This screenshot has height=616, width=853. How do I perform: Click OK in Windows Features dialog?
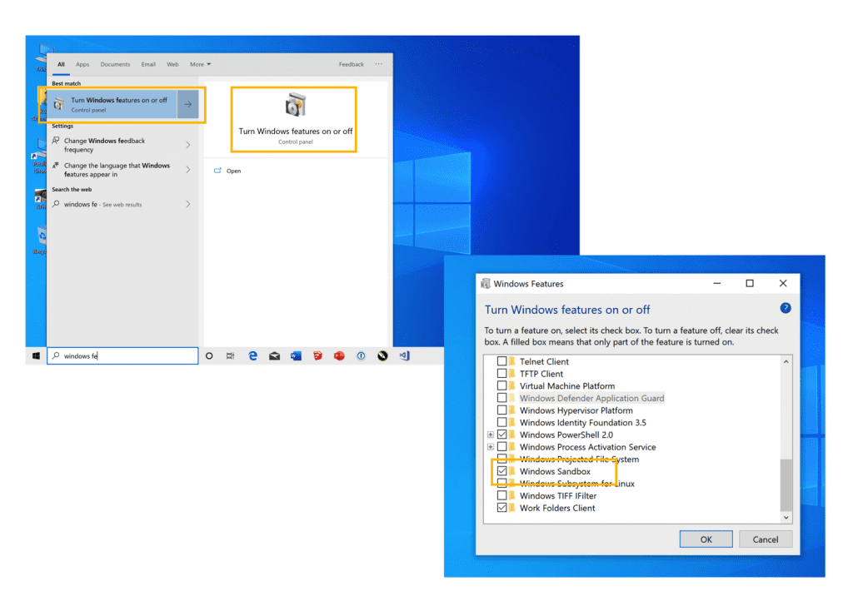tap(706, 539)
